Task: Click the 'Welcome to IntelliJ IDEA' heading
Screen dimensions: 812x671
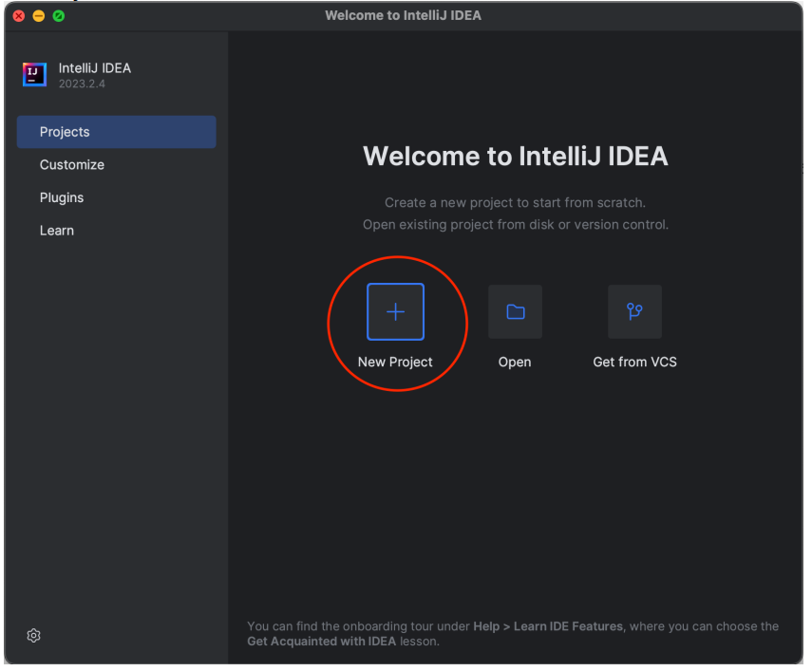Action: (x=516, y=157)
